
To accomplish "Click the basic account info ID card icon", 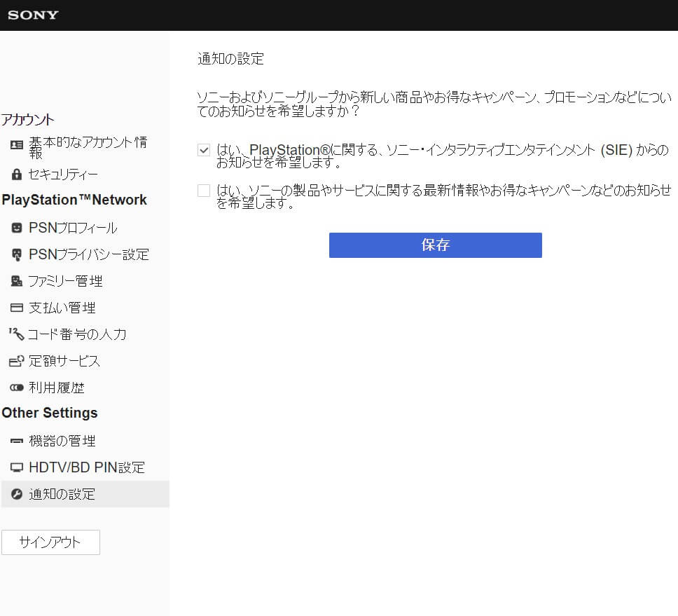I will pos(17,145).
